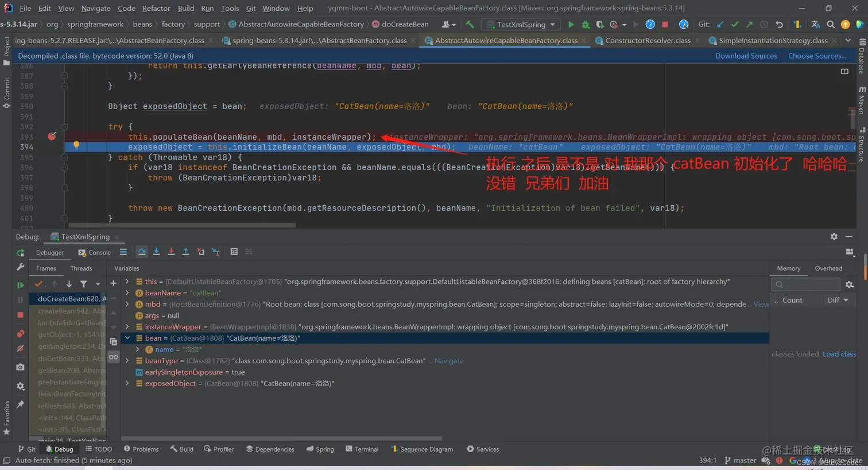
Task: Open the Refactor menu
Action: [156, 8]
